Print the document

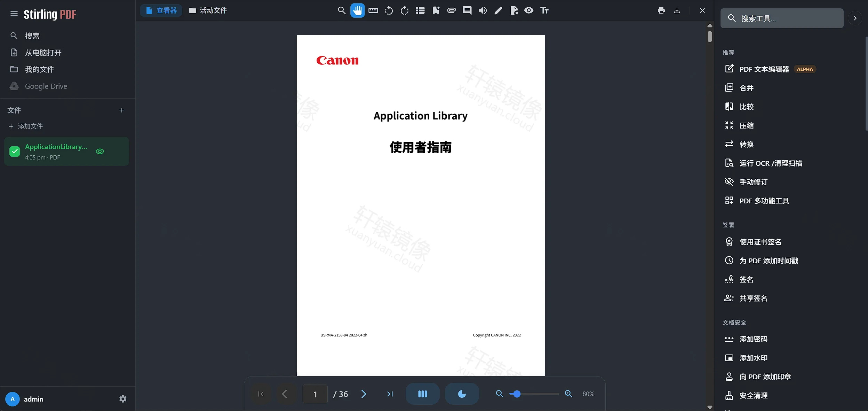point(661,10)
